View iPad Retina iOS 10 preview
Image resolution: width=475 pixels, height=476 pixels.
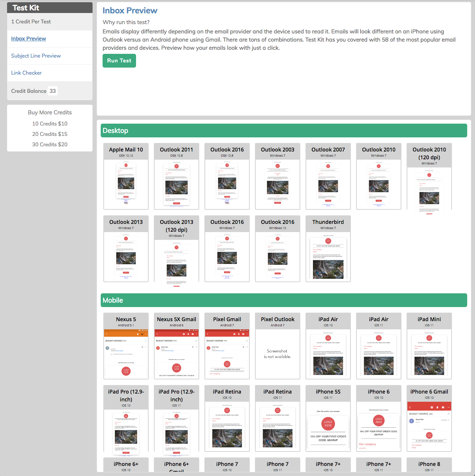click(227, 418)
